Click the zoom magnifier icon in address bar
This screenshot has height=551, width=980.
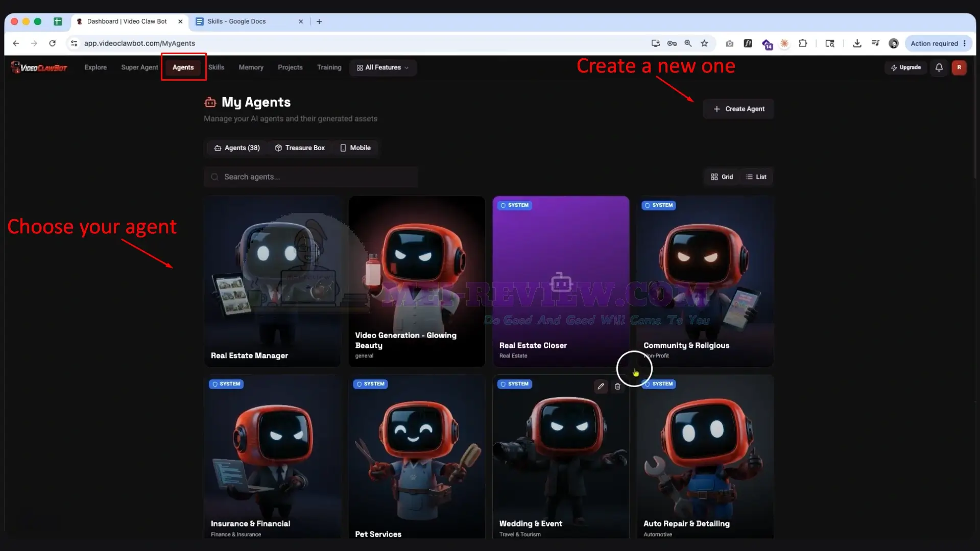pos(688,43)
